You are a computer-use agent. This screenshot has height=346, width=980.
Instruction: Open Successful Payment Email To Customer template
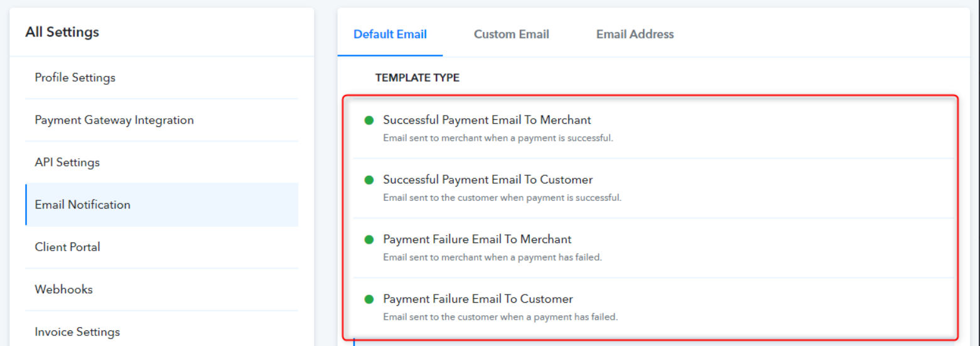click(653, 188)
